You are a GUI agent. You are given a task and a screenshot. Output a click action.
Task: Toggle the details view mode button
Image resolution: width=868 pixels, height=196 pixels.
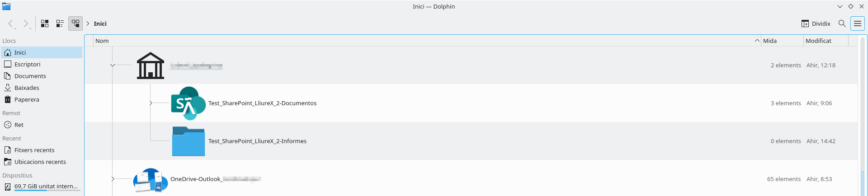75,23
